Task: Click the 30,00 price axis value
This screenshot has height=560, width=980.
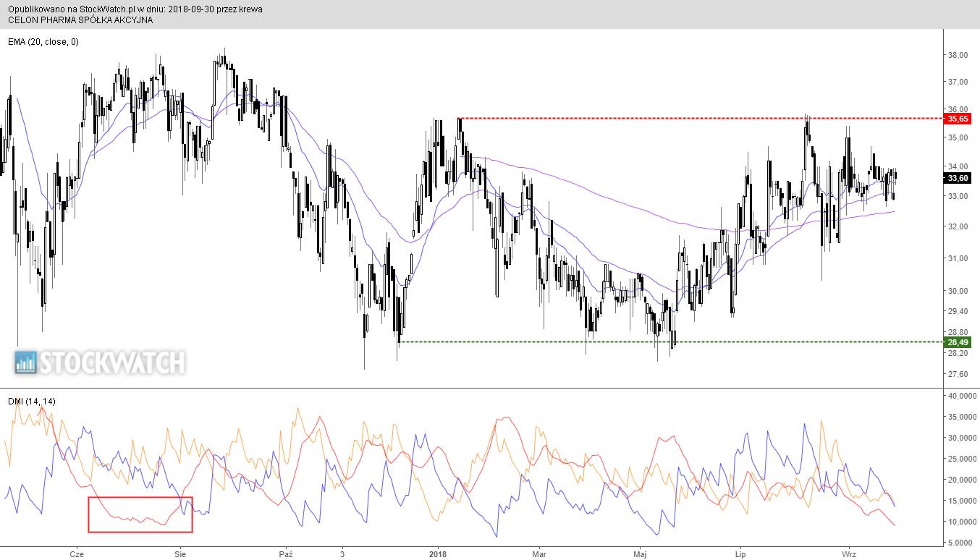Action: coord(958,291)
